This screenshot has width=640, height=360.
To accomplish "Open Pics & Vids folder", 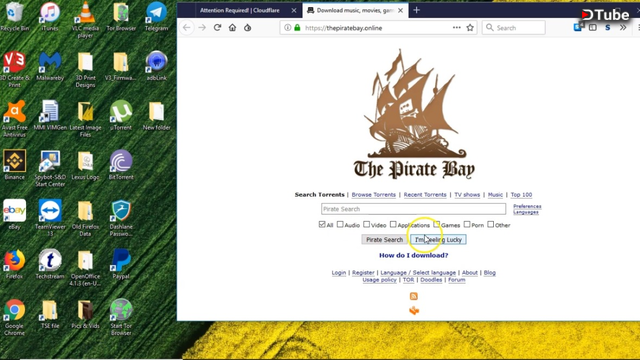I will pos(85,314).
